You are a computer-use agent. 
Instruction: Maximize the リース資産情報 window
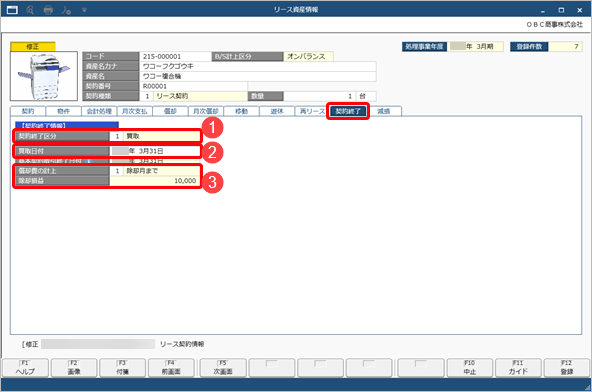coord(561,10)
